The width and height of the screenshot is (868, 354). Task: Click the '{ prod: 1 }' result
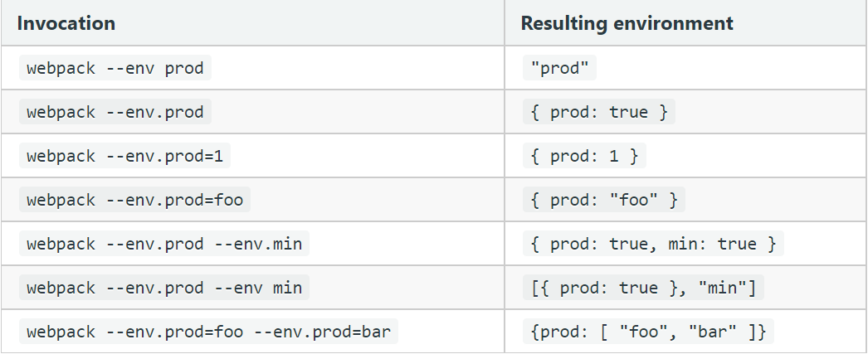click(x=583, y=156)
